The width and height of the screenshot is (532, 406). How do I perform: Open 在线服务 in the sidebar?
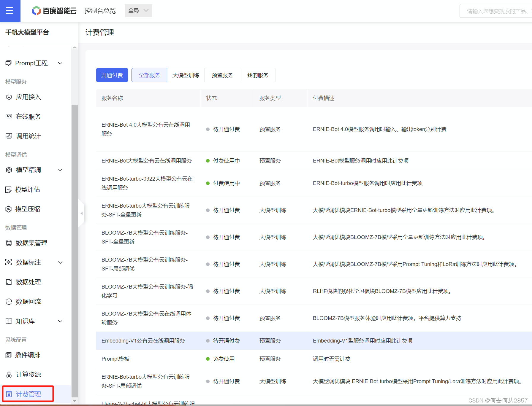click(x=28, y=117)
